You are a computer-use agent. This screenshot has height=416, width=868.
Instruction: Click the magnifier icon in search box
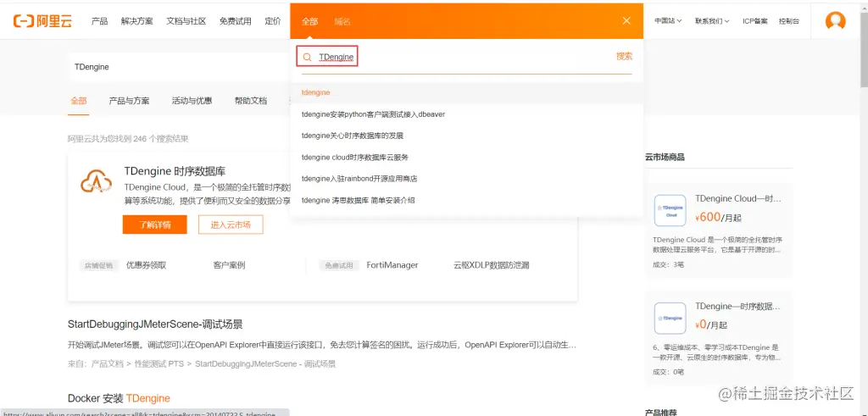click(x=307, y=57)
